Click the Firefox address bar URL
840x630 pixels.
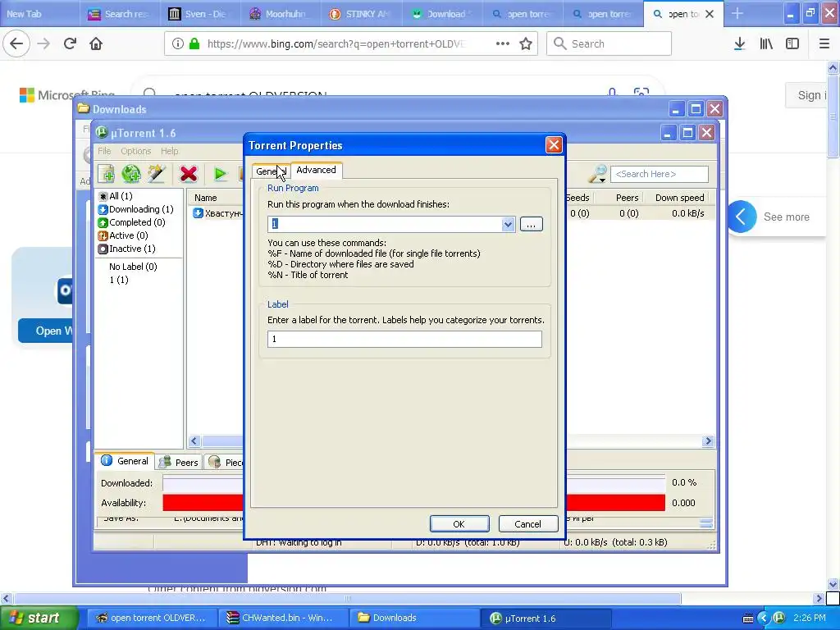pos(336,43)
